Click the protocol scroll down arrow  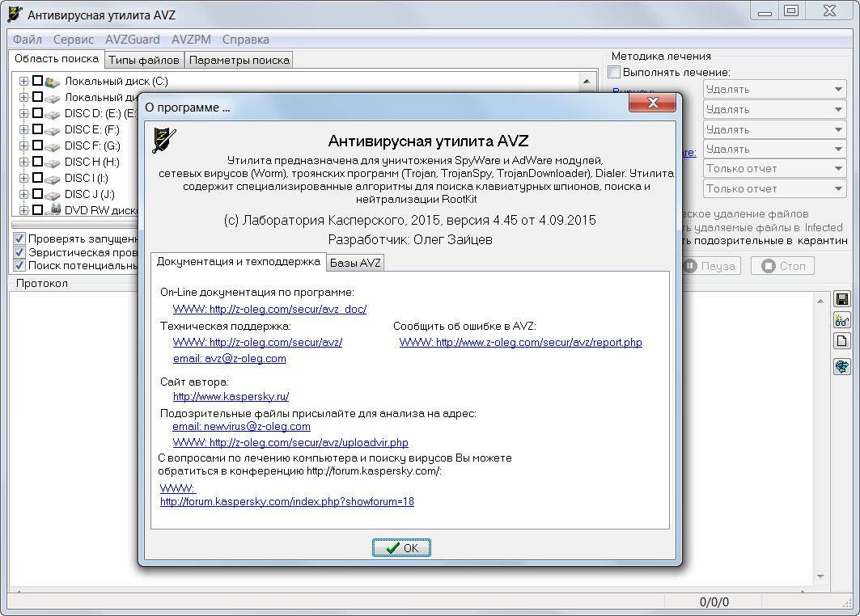click(x=820, y=576)
